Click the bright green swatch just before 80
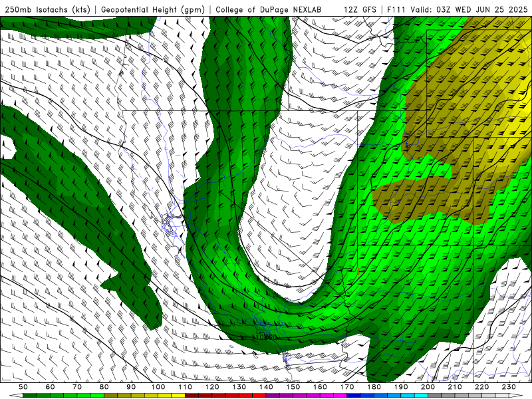The height and width of the screenshot is (399, 532). coord(97,396)
